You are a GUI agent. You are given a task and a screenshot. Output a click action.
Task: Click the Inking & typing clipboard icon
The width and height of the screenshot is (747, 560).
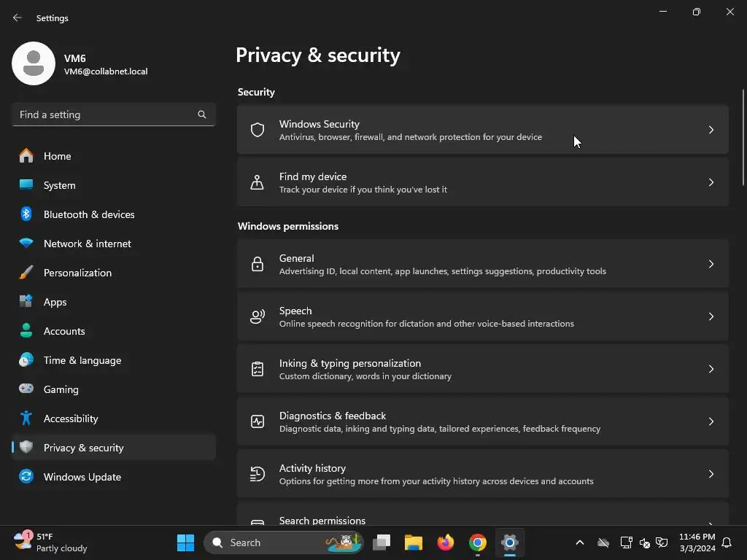click(258, 369)
